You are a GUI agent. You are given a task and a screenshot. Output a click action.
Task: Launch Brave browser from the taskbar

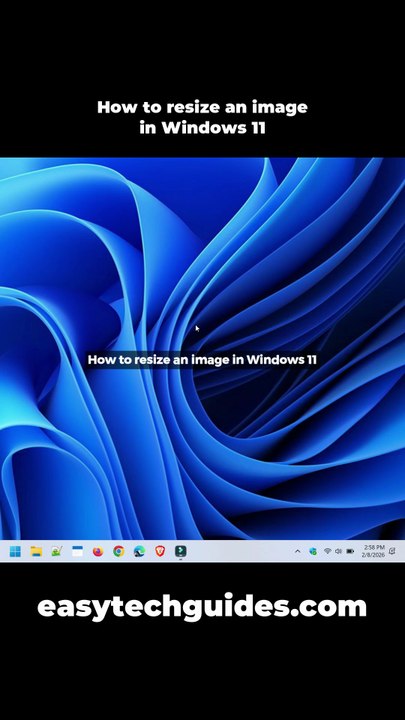pos(160,551)
